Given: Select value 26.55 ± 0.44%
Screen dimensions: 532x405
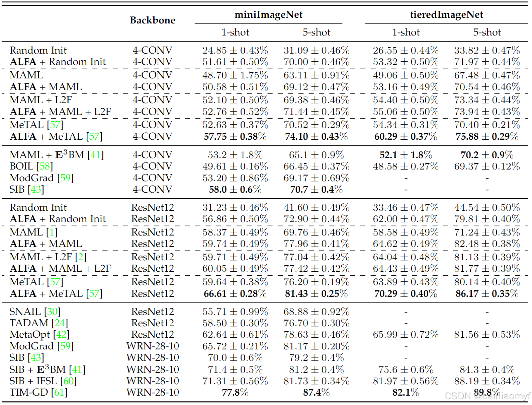Looking at the screenshot, I should (x=406, y=50).
